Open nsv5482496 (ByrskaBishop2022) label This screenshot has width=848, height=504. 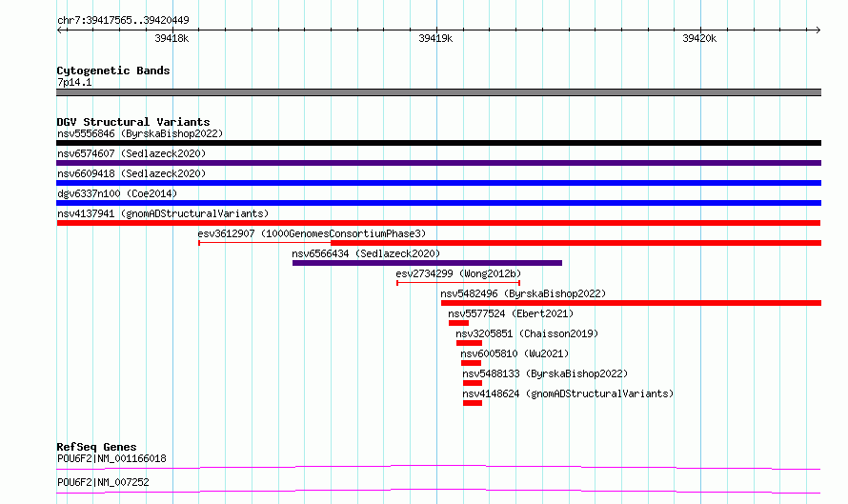click(x=523, y=293)
